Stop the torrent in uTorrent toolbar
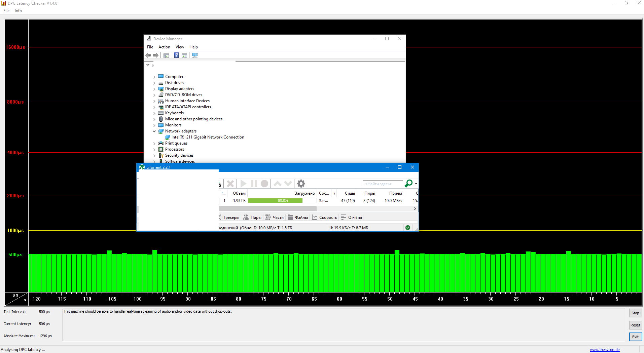Viewport: 644px width, 353px height. 264,184
